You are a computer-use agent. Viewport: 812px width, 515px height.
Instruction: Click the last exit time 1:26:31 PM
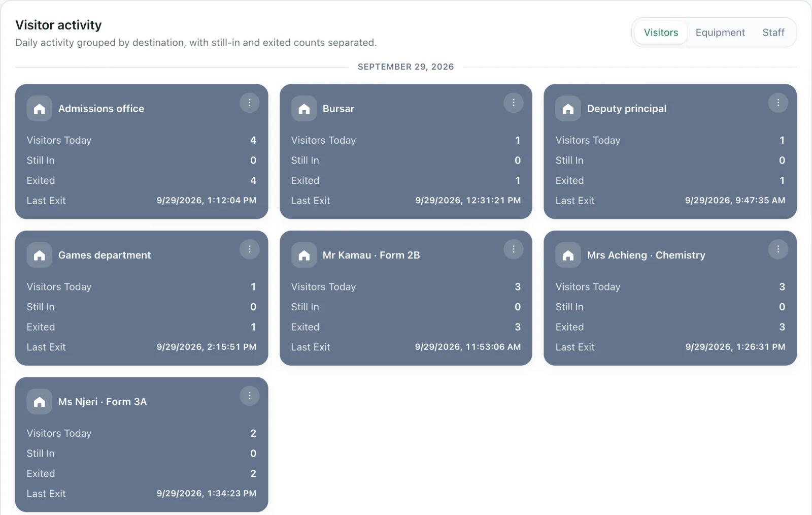[735, 347]
